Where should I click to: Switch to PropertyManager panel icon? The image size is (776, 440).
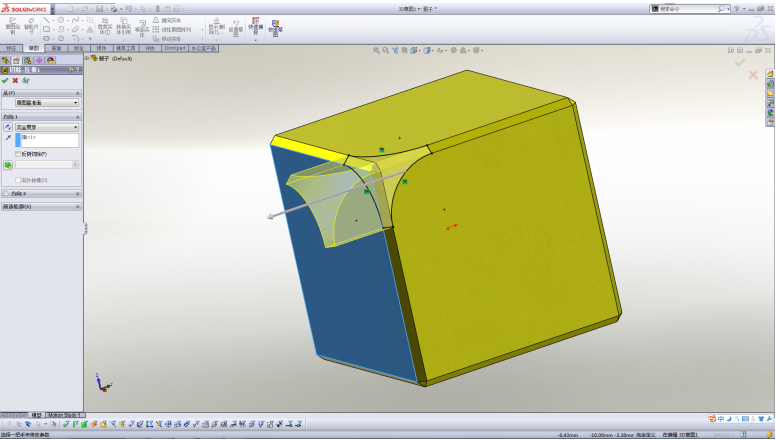[16, 60]
